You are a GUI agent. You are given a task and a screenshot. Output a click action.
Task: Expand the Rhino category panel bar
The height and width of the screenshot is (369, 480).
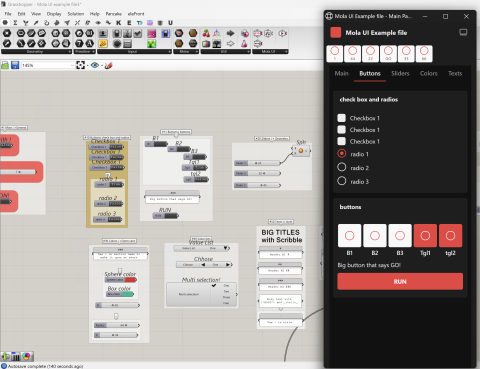[x=186, y=52]
